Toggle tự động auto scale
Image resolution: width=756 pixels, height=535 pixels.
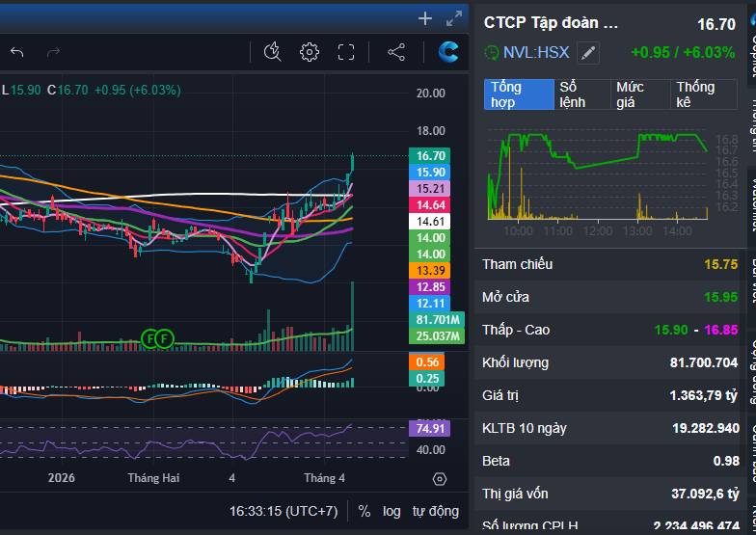[x=436, y=511]
